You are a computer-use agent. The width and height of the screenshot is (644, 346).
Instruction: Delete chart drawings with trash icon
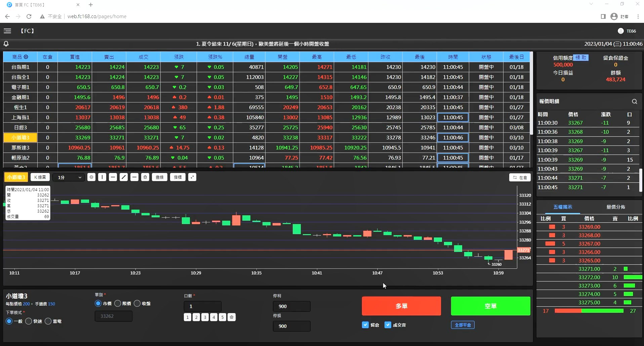(145, 177)
